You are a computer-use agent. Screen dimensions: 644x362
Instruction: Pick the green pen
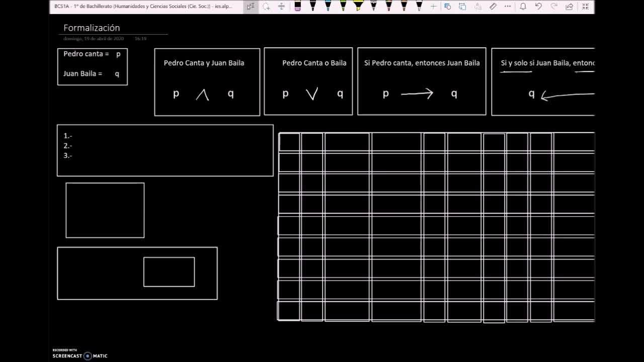[x=343, y=6]
